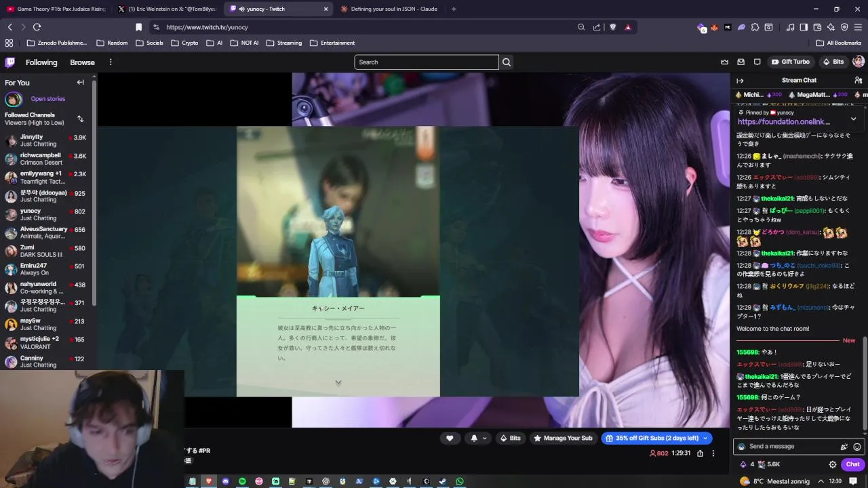Screen dimensions: 868x488
Task: Open the chat community users list
Action: tap(859, 80)
